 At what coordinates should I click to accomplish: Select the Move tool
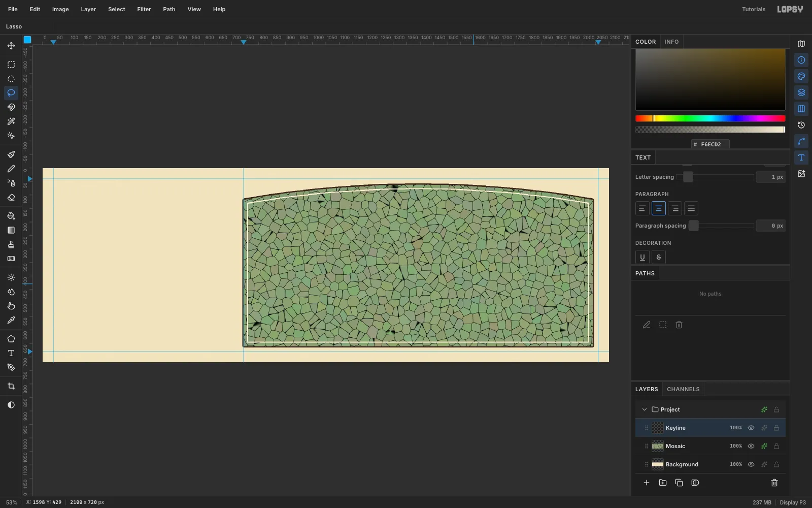coord(11,46)
